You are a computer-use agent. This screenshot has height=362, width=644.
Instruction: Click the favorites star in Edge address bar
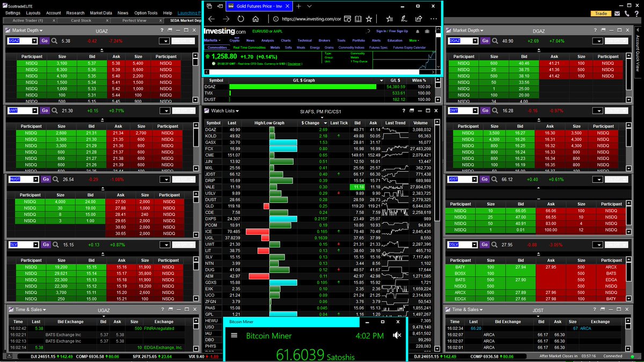point(369,19)
